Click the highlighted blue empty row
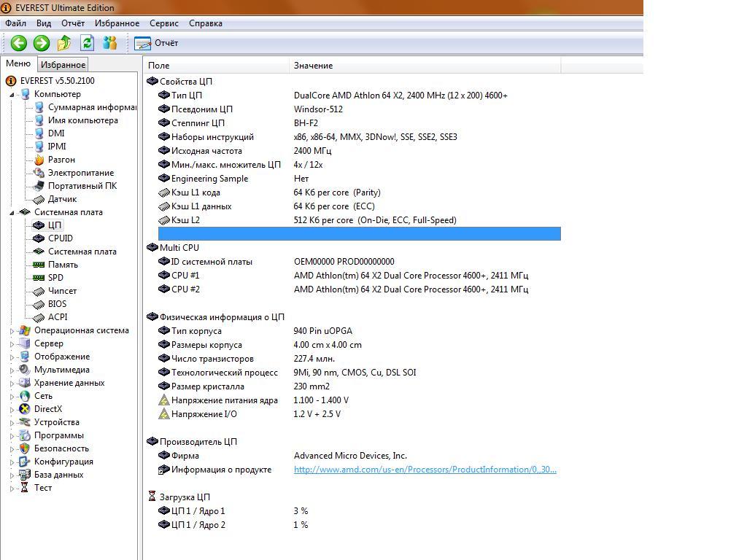The image size is (747, 560). [359, 234]
